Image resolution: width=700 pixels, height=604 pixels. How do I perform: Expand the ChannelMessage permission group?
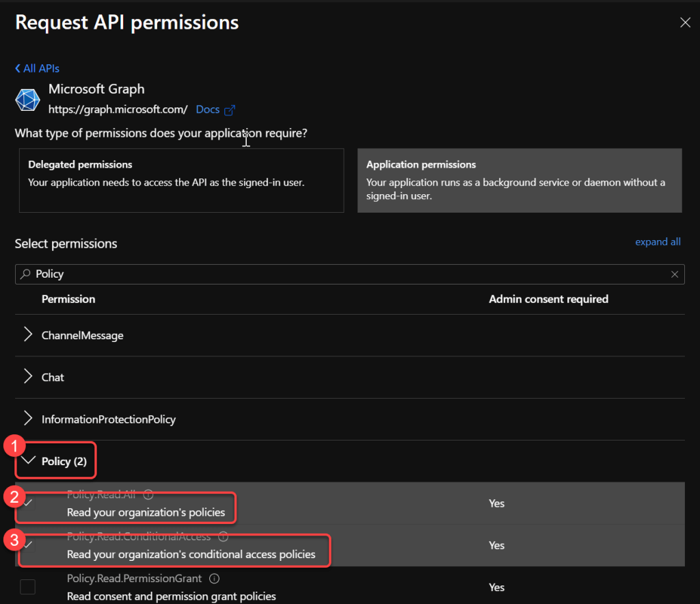[28, 335]
